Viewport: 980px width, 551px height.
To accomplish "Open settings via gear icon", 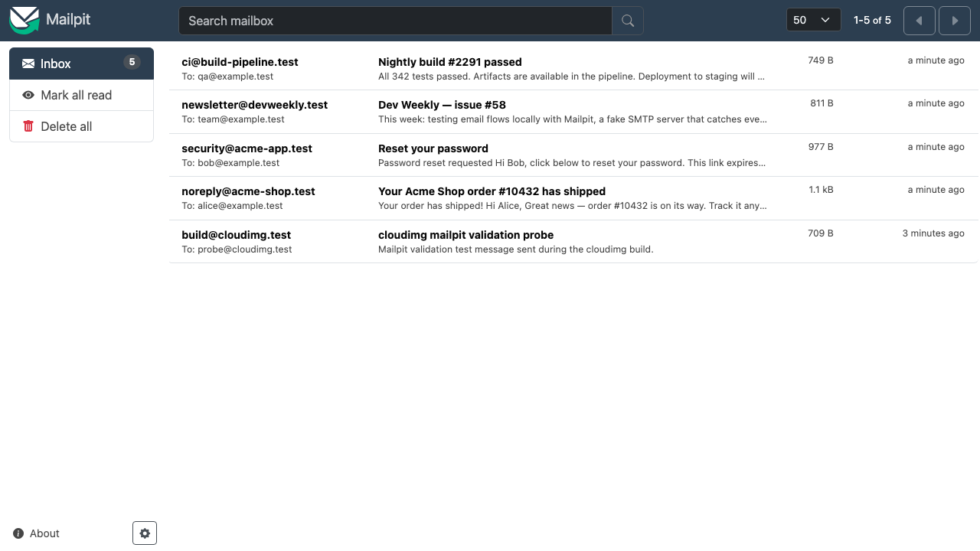I will click(145, 533).
